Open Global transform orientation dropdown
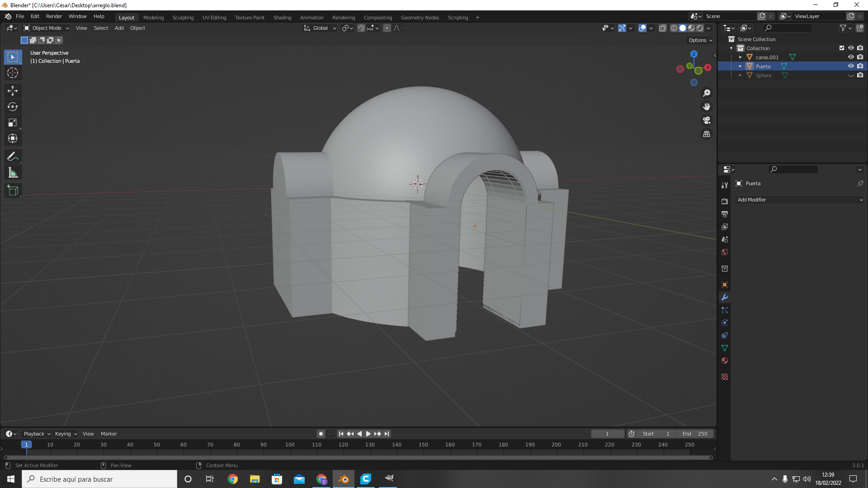This screenshot has width=868, height=488. [x=320, y=28]
